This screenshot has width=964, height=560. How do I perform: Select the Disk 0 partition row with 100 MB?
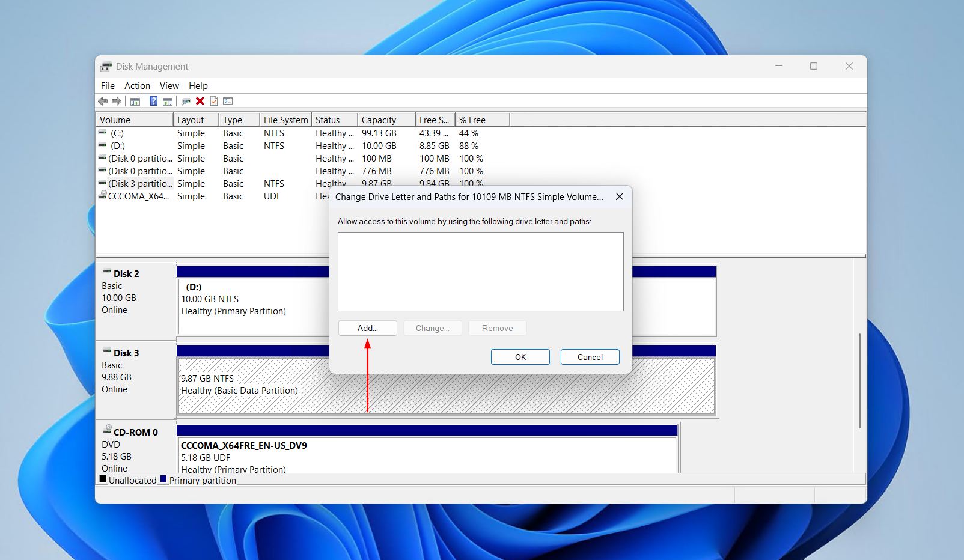point(303,159)
